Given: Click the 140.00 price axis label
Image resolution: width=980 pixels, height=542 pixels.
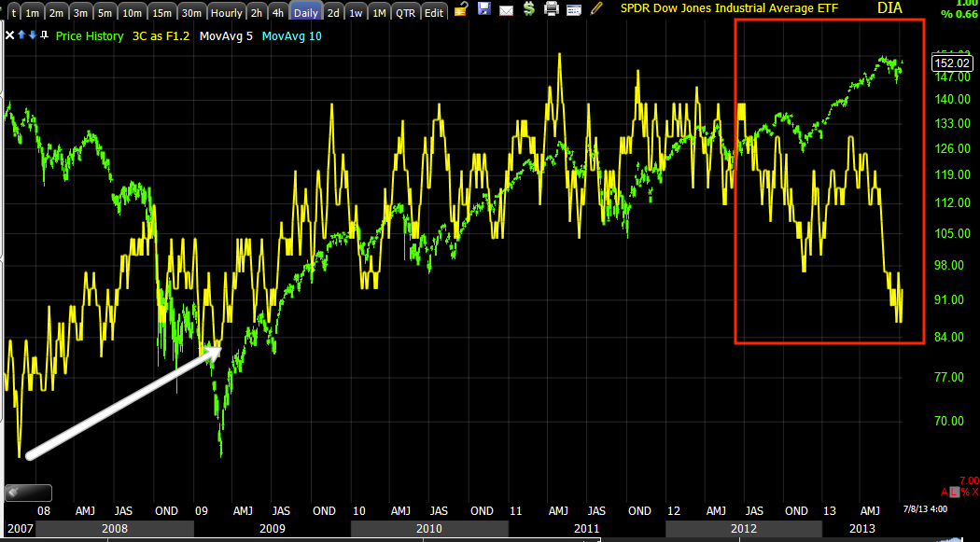Looking at the screenshot, I should coord(953,99).
